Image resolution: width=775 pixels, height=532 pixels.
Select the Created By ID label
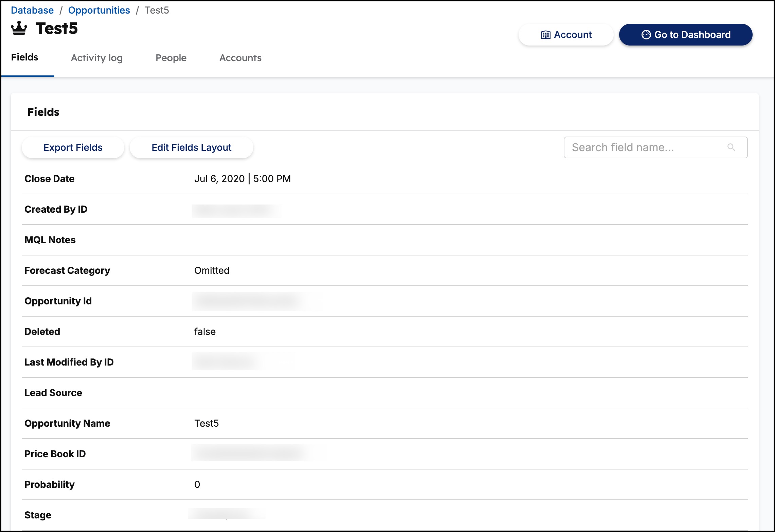[56, 209]
